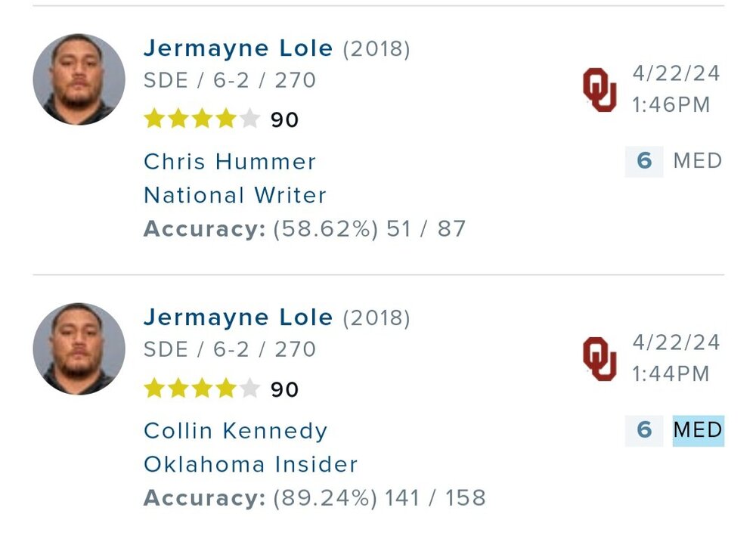Select the highlighted MED confidence label

(x=698, y=430)
